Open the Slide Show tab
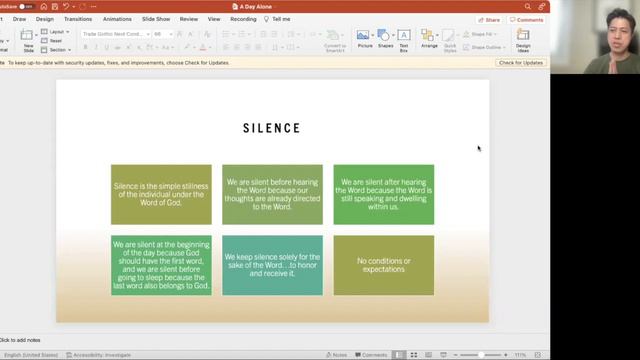Screen dimensions: 640x360 [156, 19]
